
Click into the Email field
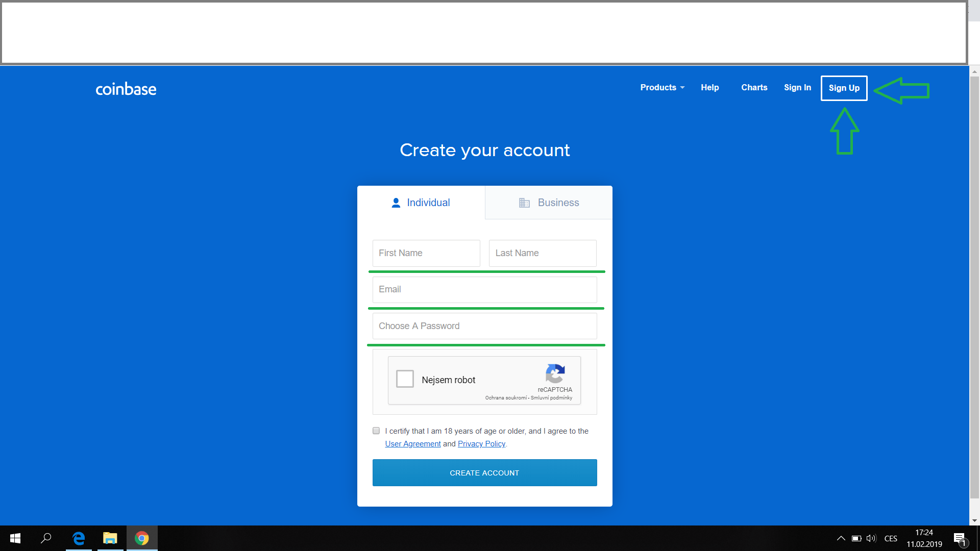484,289
